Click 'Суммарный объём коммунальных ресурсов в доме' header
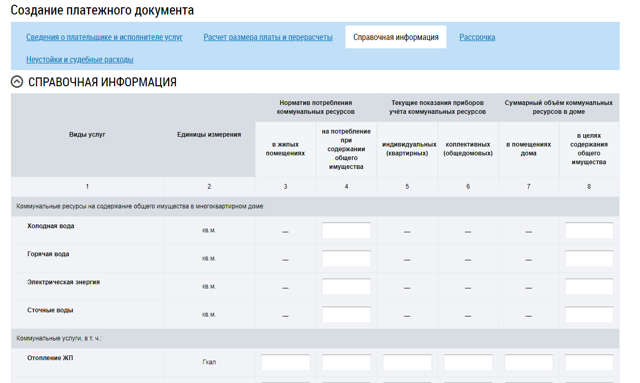The height and width of the screenshot is (383, 640). point(558,107)
